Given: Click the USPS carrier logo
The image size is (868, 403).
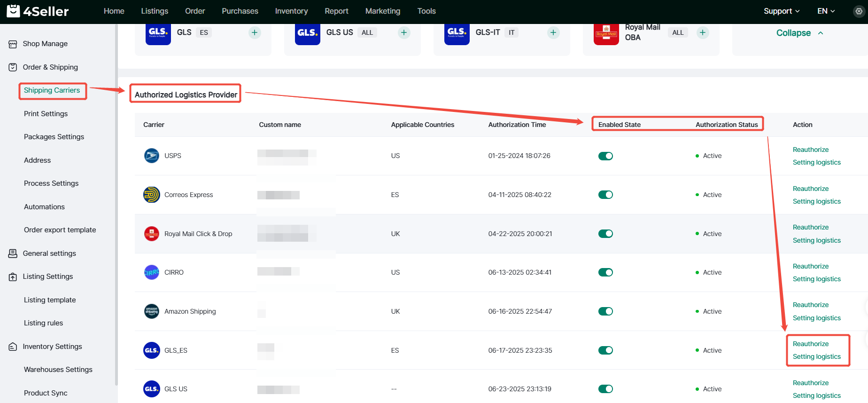Looking at the screenshot, I should click(152, 156).
